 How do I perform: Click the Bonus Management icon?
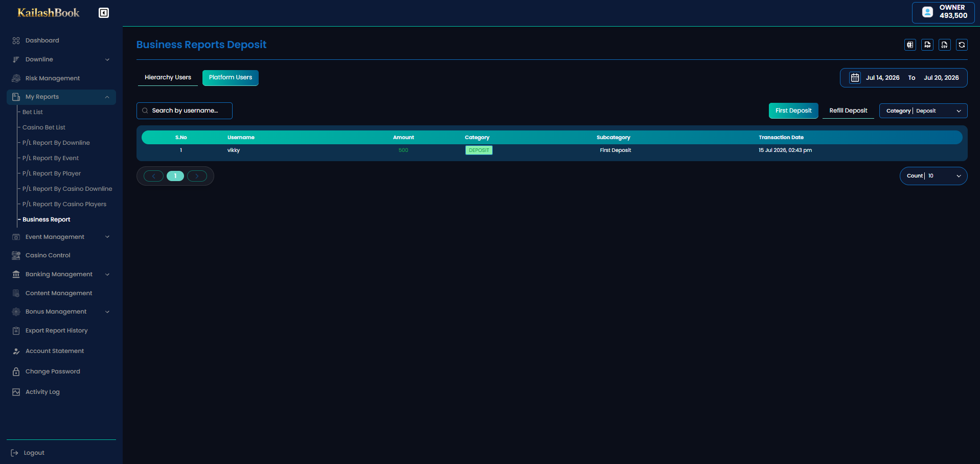(16, 312)
